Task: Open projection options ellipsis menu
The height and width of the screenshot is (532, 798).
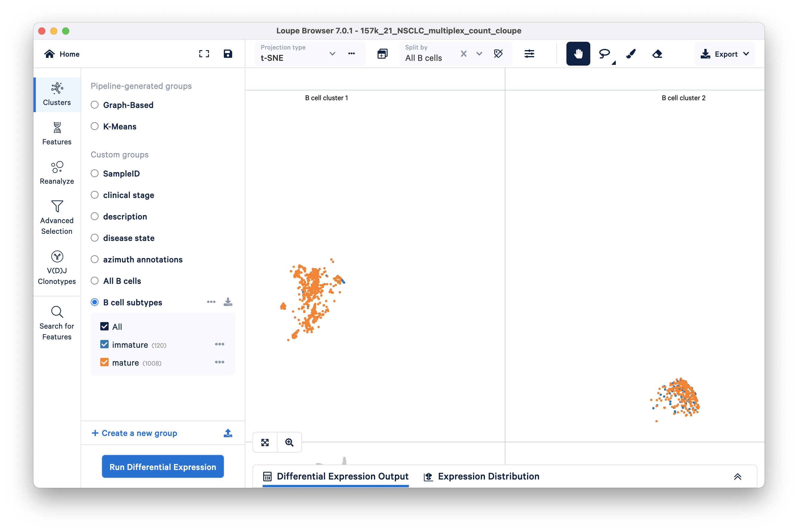Action: pyautogui.click(x=352, y=54)
